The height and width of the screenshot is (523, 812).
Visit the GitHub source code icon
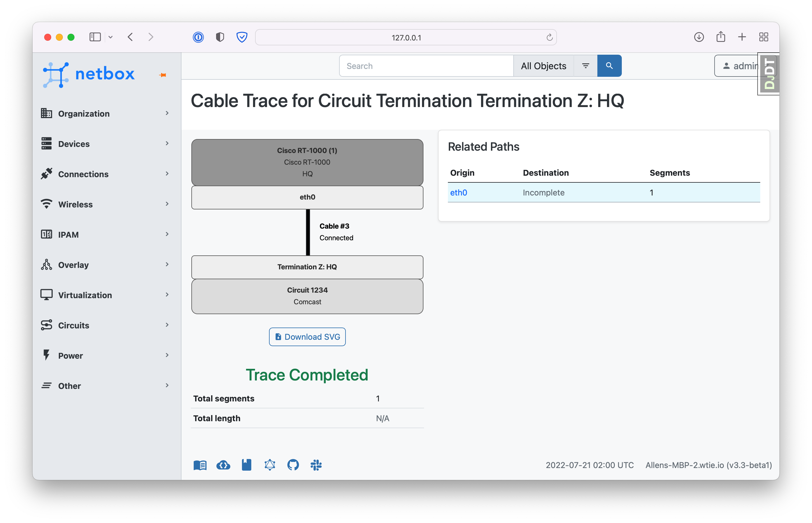[293, 465]
